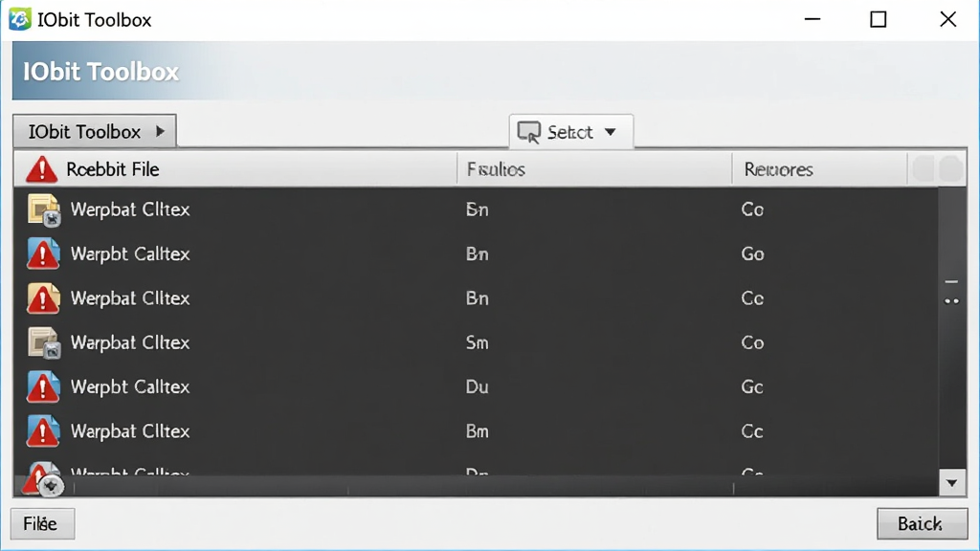Viewport: 980px width, 551px height.
Task: Click the warning icon for Warpbt Calltex row
Action: pyautogui.click(x=43, y=253)
